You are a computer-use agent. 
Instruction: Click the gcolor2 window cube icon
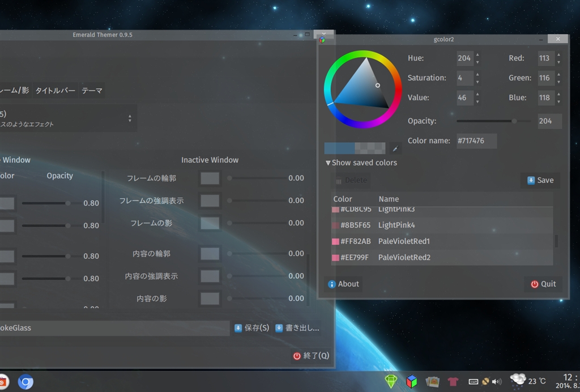click(322, 40)
